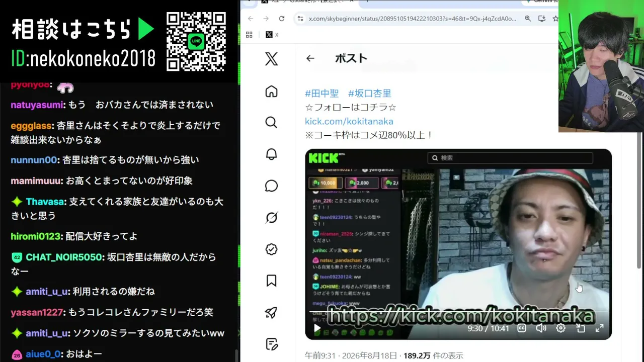The height and width of the screenshot is (362, 644).
Task: Click username nunnun00 in chat
Action: [x=34, y=160]
